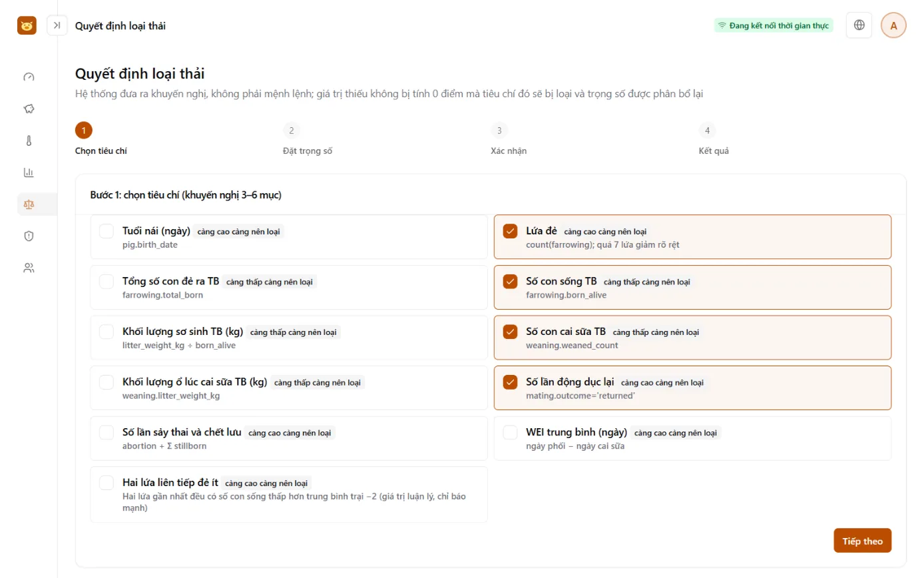Uncheck Số lần động dục lại checkbox
Image resolution: width=924 pixels, height=578 pixels.
pos(510,382)
